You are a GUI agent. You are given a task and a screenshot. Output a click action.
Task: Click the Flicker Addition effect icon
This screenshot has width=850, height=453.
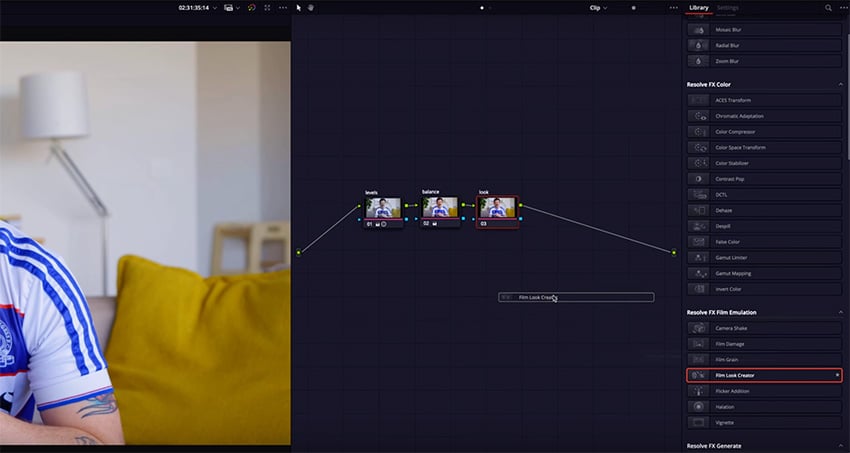pos(698,391)
